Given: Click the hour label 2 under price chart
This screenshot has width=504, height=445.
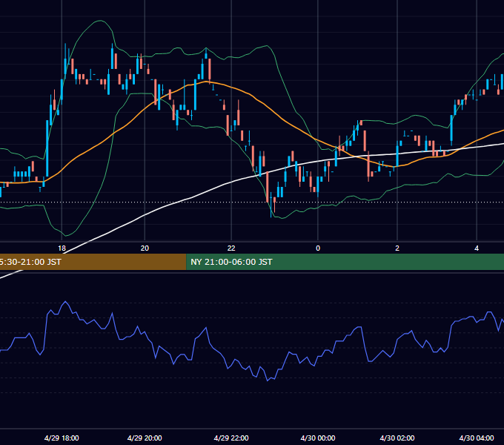Looking at the screenshot, I should click(x=397, y=248).
